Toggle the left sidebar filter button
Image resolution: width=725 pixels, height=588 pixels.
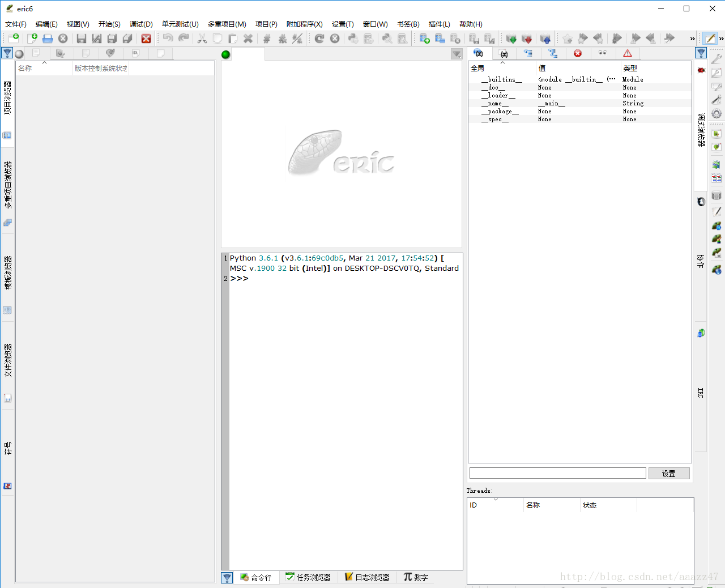pyautogui.click(x=7, y=53)
